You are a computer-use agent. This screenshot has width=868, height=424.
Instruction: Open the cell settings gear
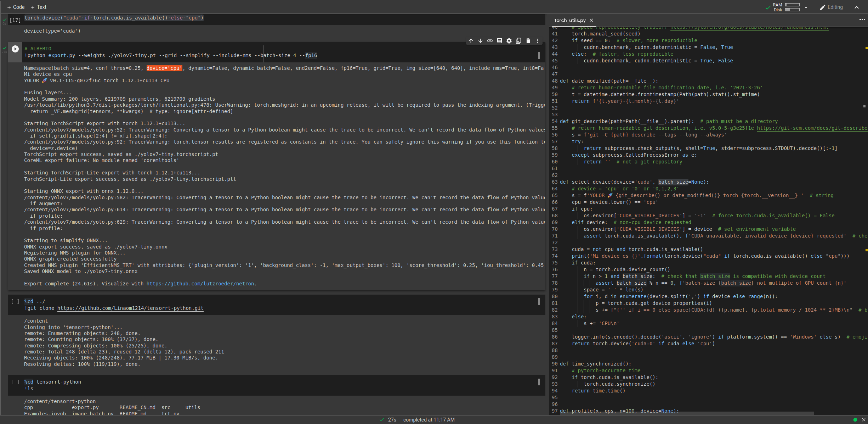coord(509,41)
